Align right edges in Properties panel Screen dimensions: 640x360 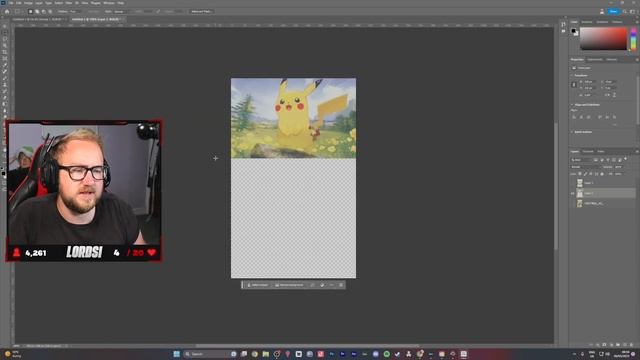[589, 117]
